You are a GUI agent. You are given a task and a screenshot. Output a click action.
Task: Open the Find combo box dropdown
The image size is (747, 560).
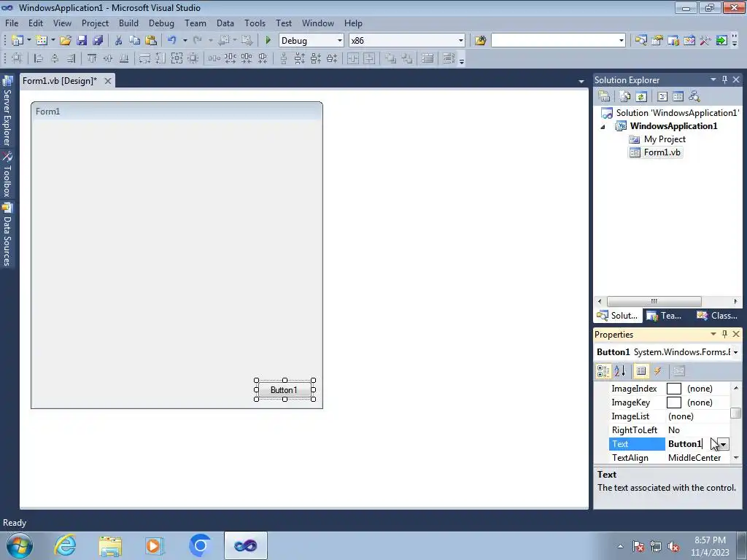click(x=622, y=41)
